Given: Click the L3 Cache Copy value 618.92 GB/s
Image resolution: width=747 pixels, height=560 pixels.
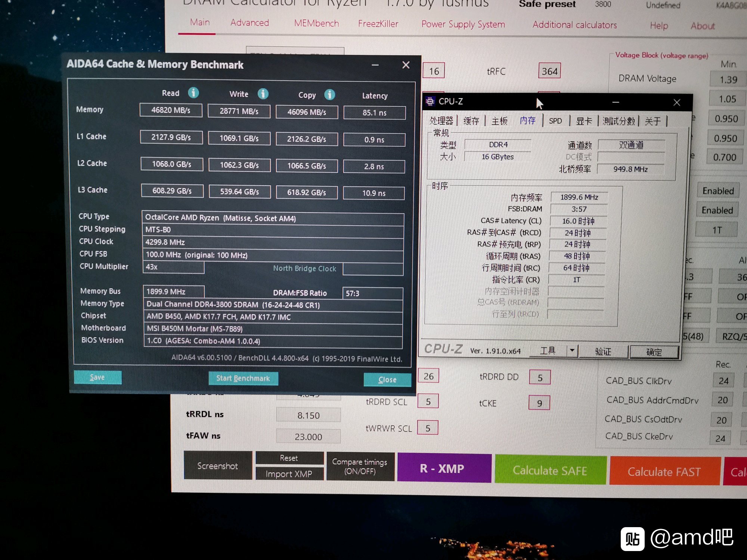Looking at the screenshot, I should tap(307, 193).
